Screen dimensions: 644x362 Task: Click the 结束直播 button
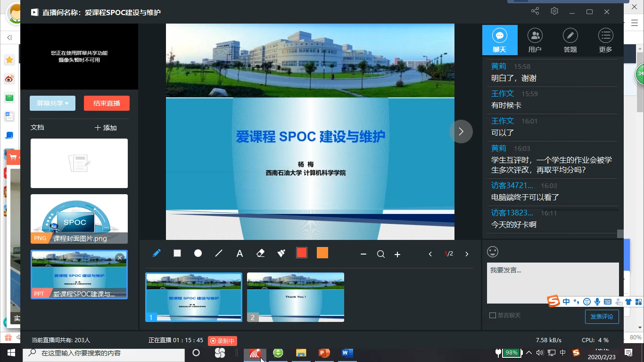pos(107,103)
